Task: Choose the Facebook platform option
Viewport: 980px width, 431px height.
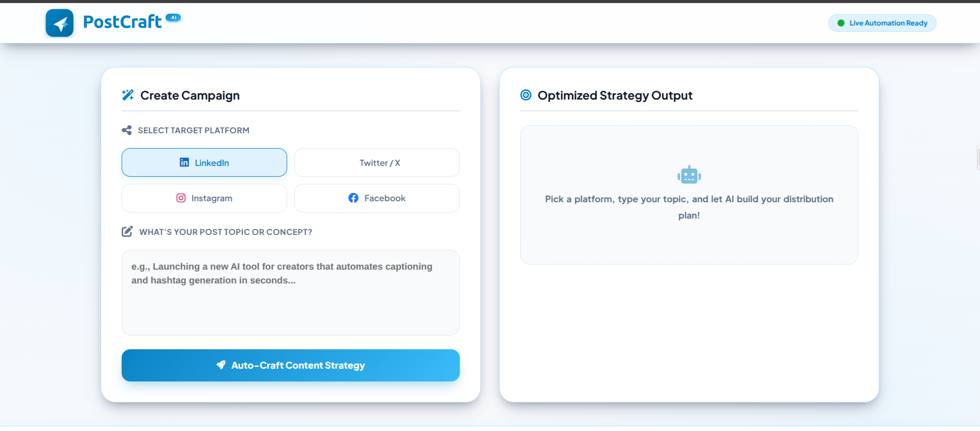Action: 377,198
